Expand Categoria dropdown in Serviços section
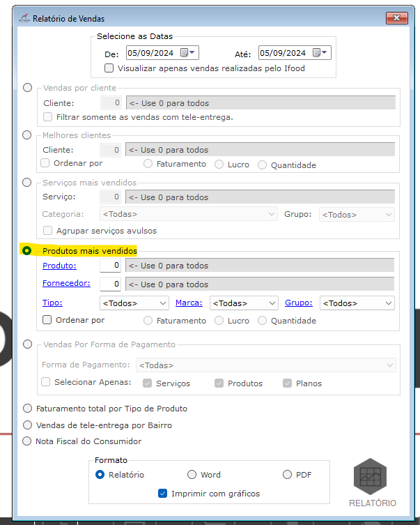Image resolution: width=420 pixels, height=525 pixels. [189, 214]
